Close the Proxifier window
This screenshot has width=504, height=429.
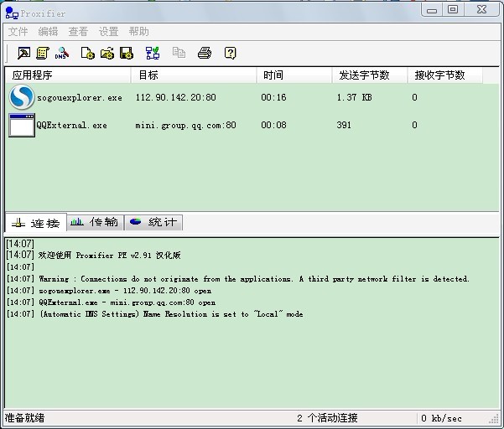pyautogui.click(x=481, y=10)
